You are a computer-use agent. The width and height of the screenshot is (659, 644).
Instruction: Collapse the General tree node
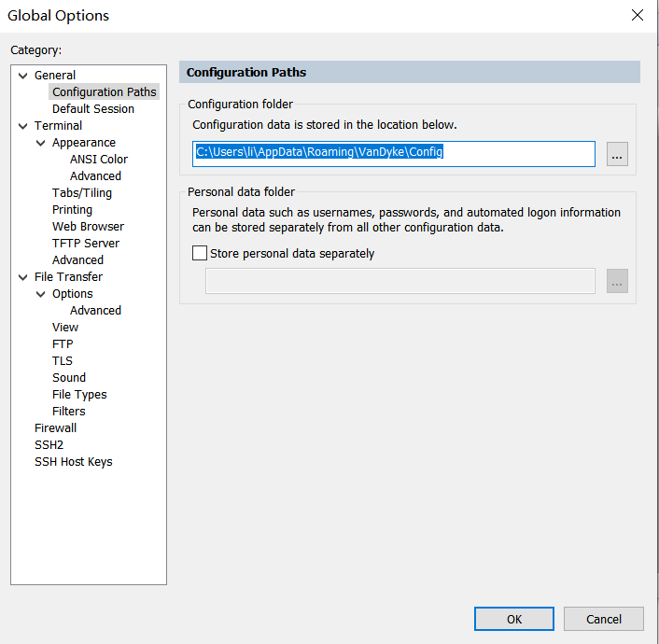pyautogui.click(x=23, y=76)
